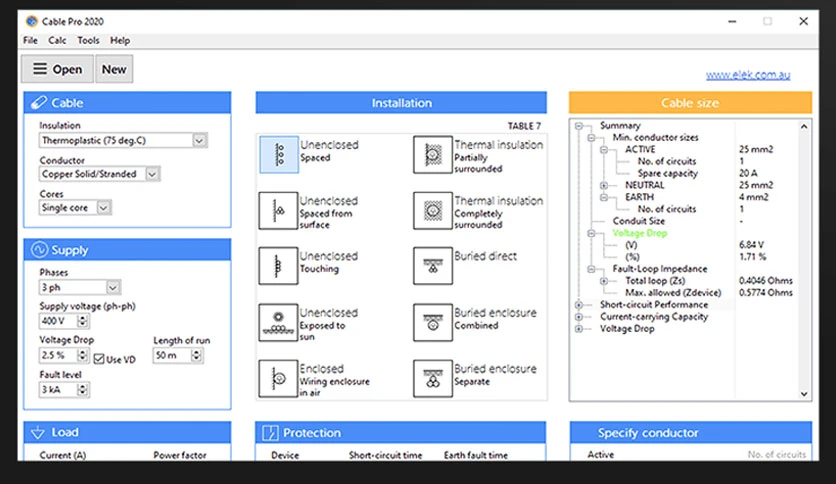Image resolution: width=836 pixels, height=484 pixels.
Task: Click the 1.71 % voltage drop value
Action: tap(752, 257)
